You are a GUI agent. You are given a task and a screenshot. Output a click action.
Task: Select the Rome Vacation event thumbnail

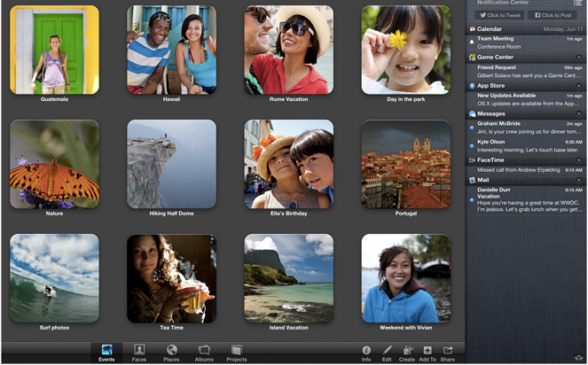pos(289,50)
